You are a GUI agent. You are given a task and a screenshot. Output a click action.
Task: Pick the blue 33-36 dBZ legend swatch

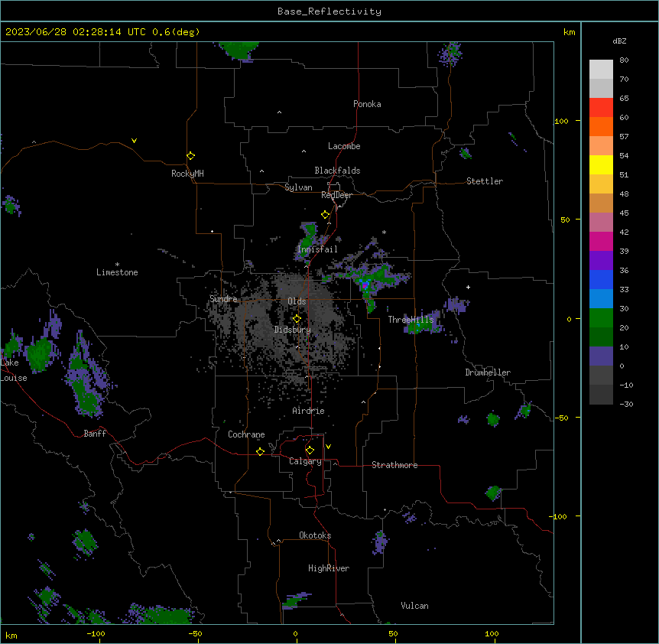coord(601,279)
